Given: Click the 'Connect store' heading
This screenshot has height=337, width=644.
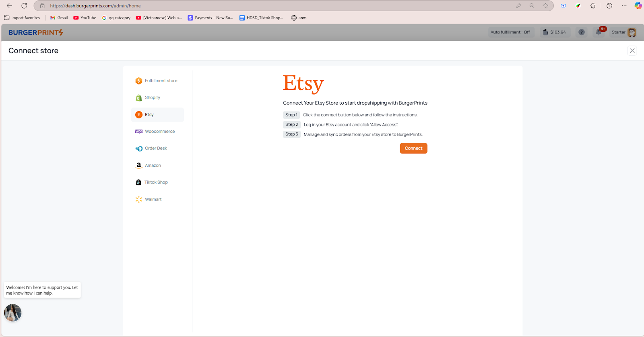Looking at the screenshot, I should point(33,51).
